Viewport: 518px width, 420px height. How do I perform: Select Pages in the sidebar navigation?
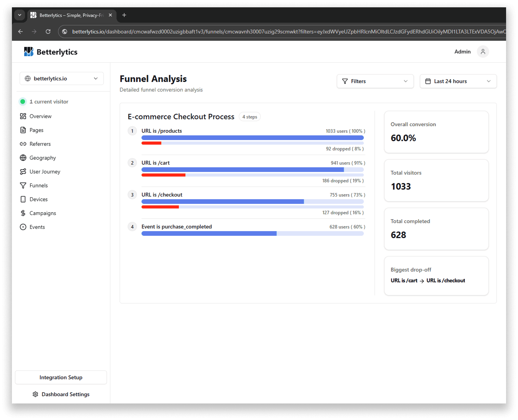pos(37,130)
